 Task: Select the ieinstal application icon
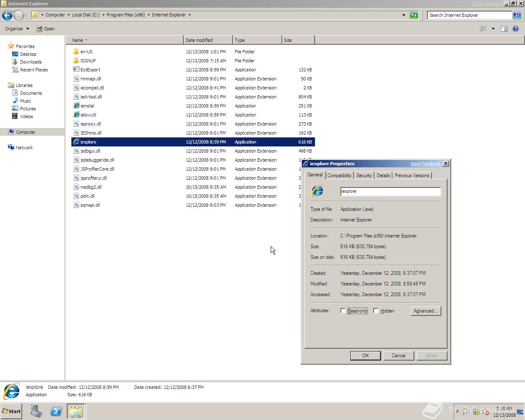point(76,106)
